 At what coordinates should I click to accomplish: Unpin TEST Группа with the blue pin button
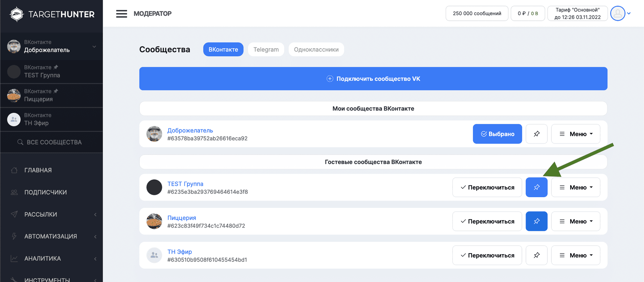click(536, 187)
